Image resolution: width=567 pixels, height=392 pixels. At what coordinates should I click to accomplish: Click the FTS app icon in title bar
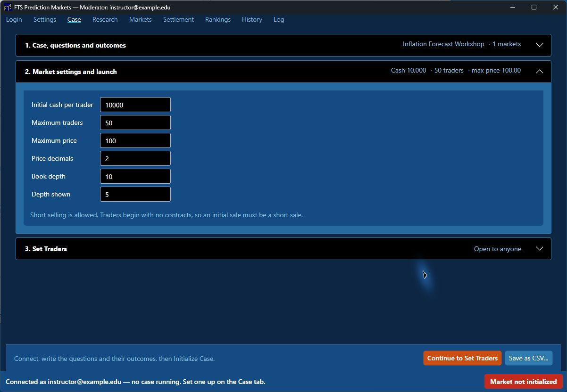8,8
